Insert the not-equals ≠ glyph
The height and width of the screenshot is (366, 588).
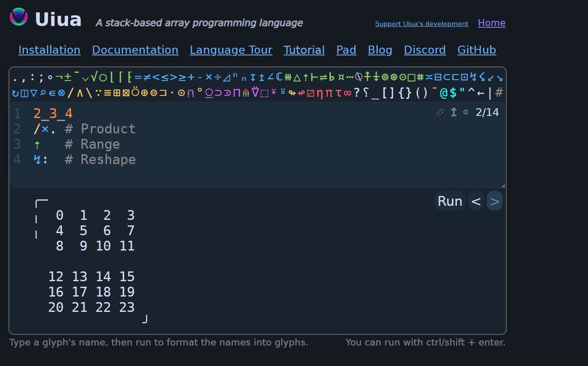point(147,77)
